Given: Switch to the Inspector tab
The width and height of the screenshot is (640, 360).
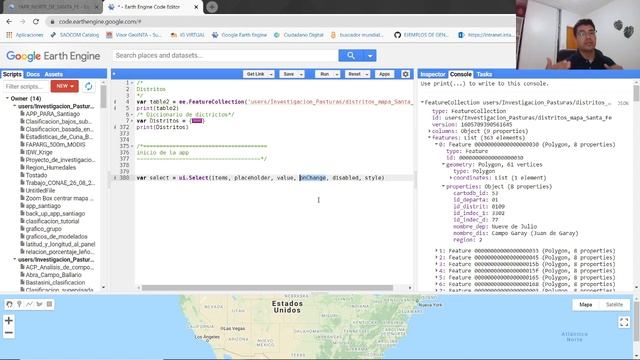Looking at the screenshot, I should [433, 74].
